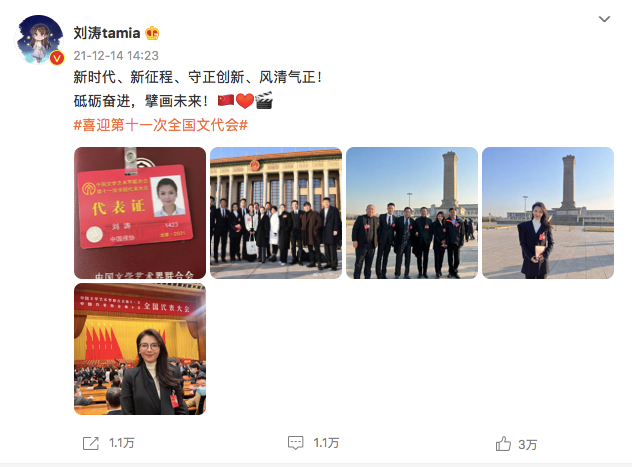Click the clapperboard emoji in post

pos(264,101)
